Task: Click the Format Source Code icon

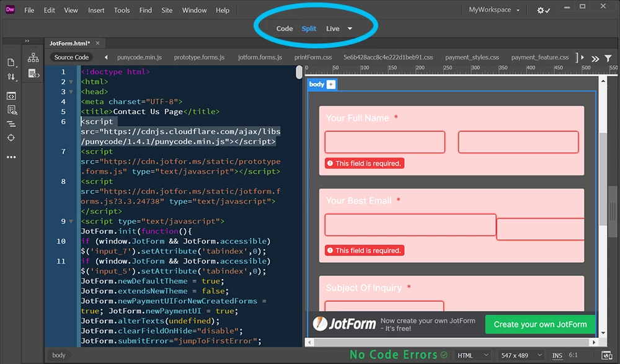Action: pos(11,124)
